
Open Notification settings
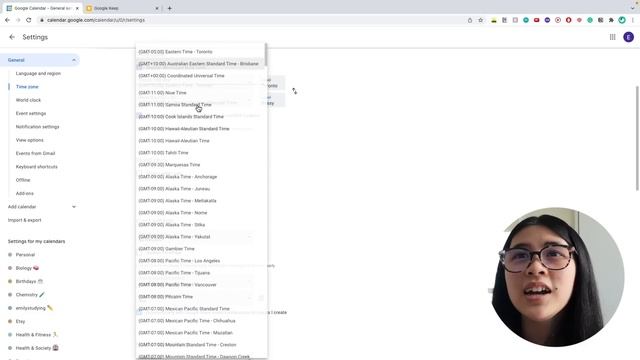point(37,127)
